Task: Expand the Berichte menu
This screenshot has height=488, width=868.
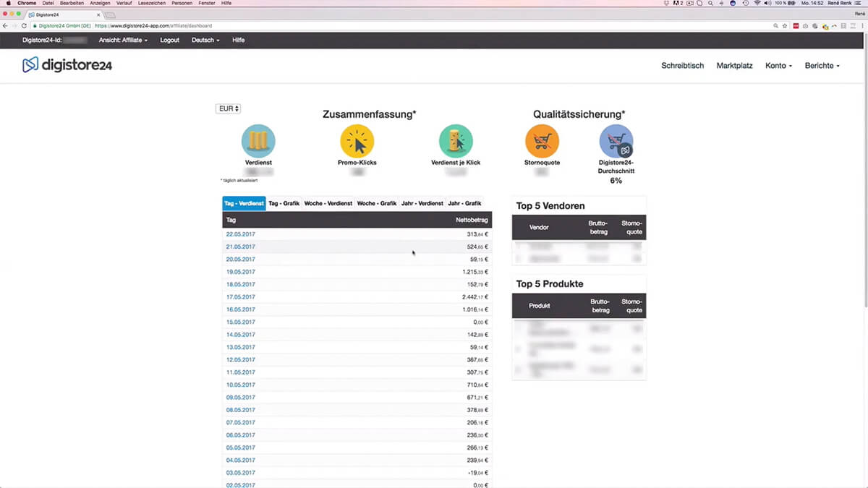Action: click(x=822, y=66)
